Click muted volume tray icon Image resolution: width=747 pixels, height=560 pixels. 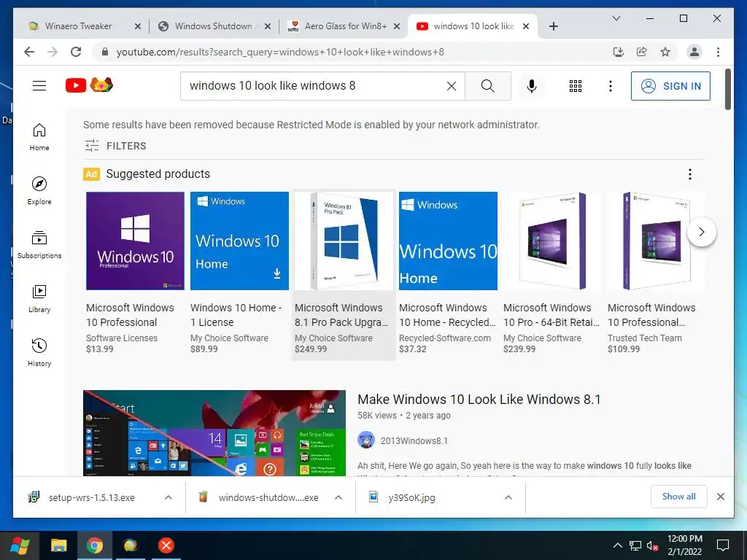653,545
